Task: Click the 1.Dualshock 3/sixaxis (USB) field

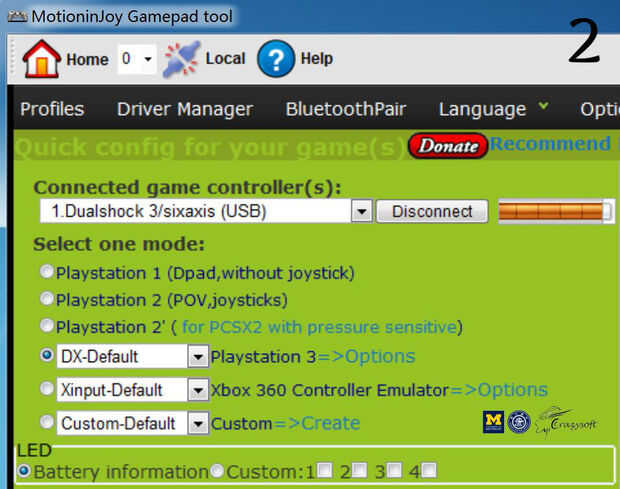Action: 196,211
